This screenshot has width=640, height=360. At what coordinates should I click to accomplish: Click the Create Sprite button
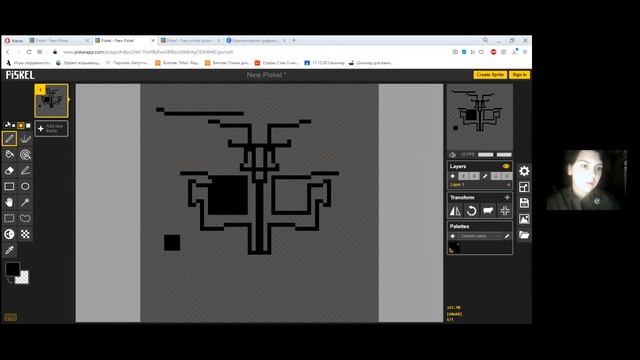(490, 75)
